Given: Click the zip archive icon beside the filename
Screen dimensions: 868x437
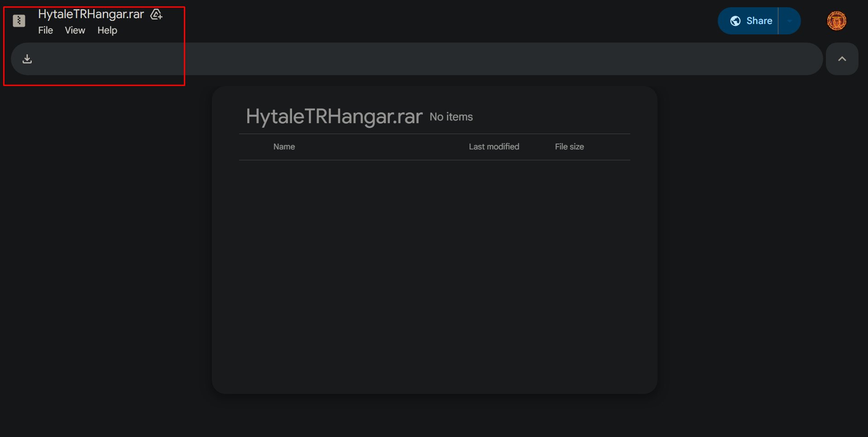Looking at the screenshot, I should point(19,20).
